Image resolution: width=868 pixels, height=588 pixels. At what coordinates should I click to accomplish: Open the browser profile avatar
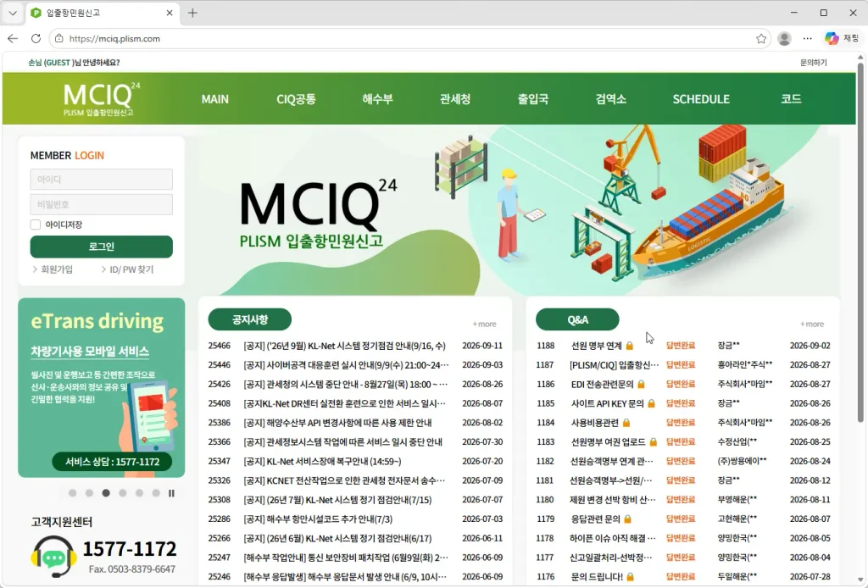click(x=784, y=39)
